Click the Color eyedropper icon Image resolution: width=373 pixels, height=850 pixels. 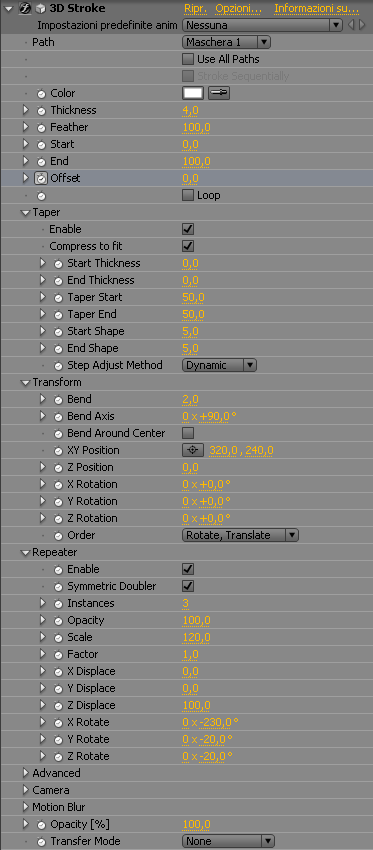(219, 93)
